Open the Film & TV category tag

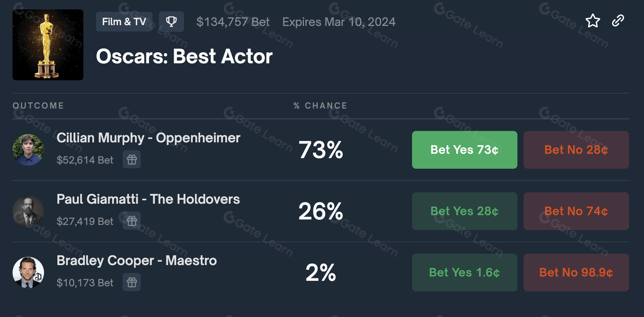tap(124, 22)
